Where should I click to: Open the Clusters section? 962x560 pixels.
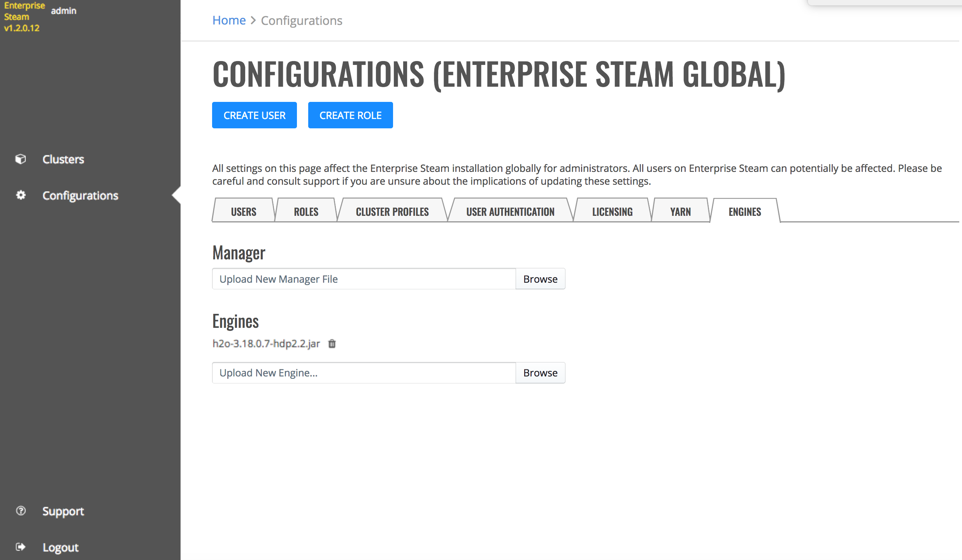coord(63,159)
